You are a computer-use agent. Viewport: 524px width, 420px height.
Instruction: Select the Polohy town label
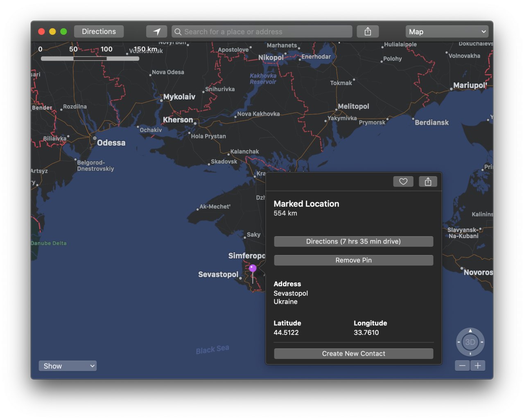(x=393, y=59)
